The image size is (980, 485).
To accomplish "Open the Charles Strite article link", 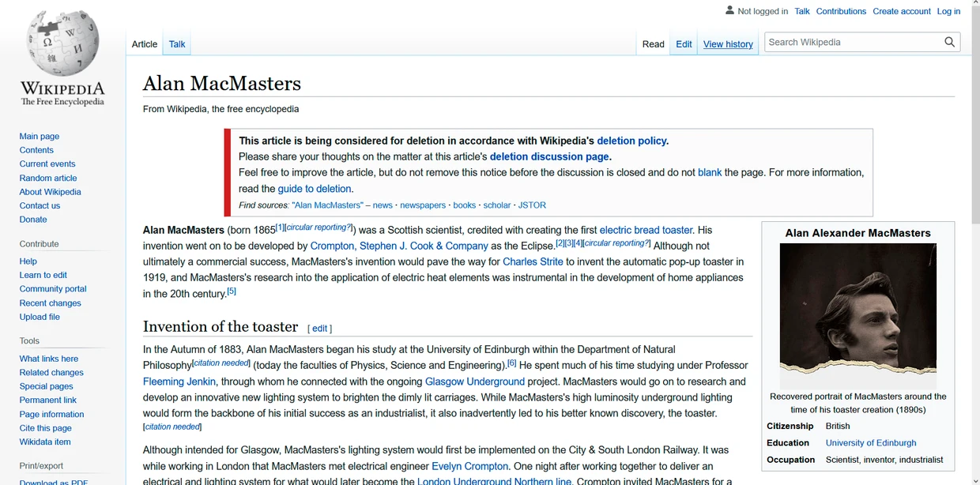I will [533, 261].
